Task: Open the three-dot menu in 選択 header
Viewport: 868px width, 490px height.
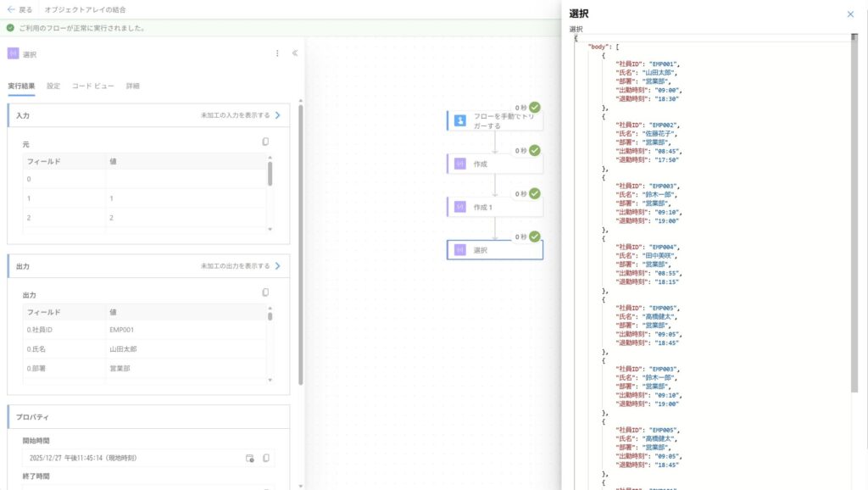Action: click(x=277, y=53)
